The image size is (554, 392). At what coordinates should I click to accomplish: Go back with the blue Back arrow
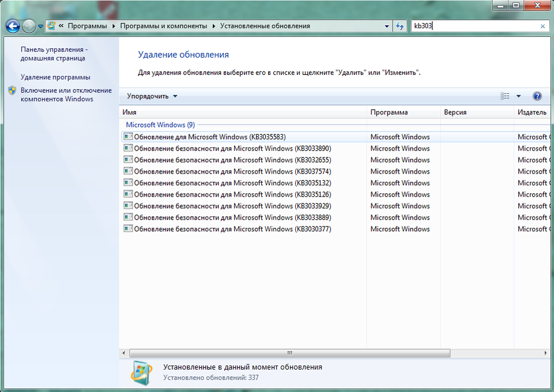pos(13,26)
